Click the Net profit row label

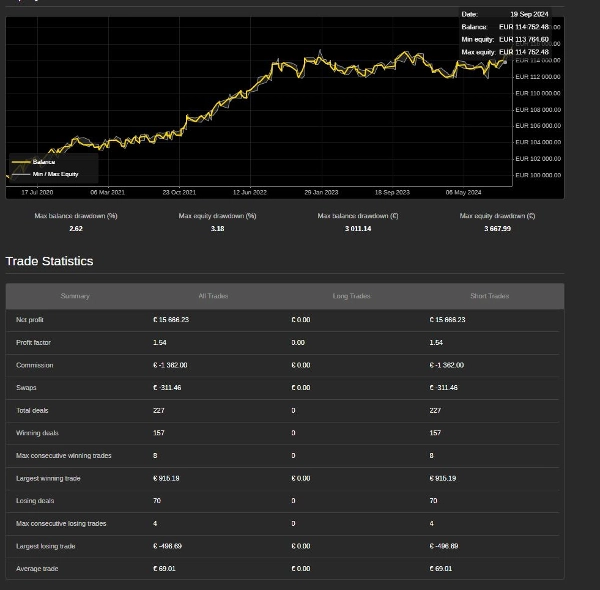pyautogui.click(x=30, y=320)
